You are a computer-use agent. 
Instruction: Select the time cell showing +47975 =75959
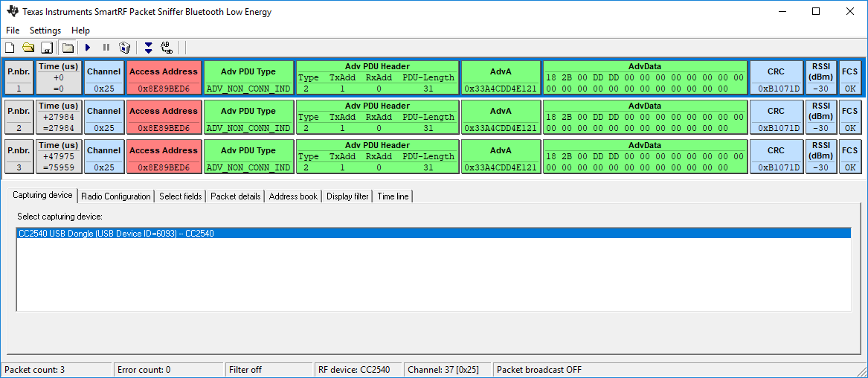point(60,156)
